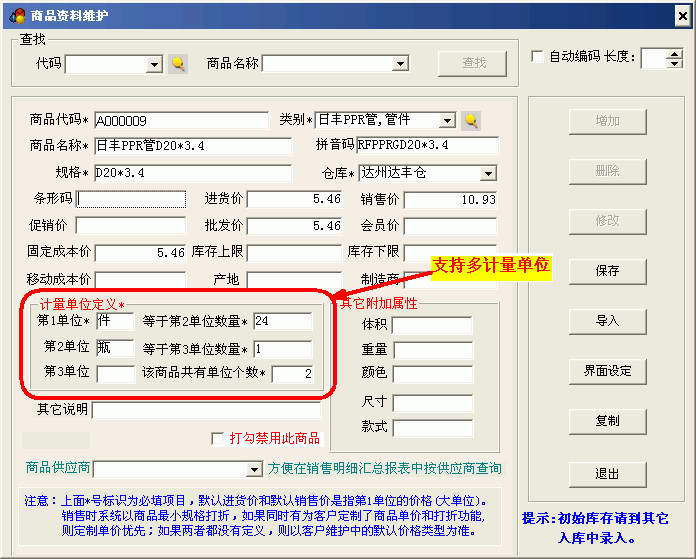Click the 款式 input field
The image size is (696, 559).
tap(433, 428)
